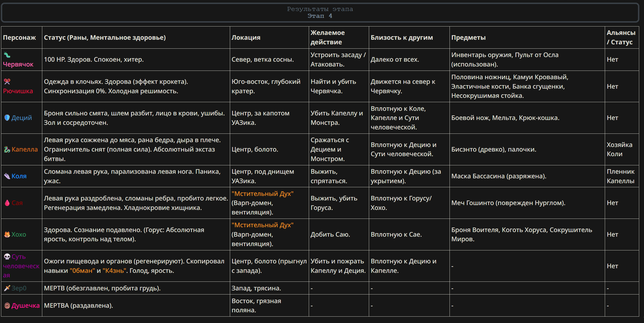This screenshot has width=644, height=323.
Task: Click the Персонаж column header
Action: 19,37
